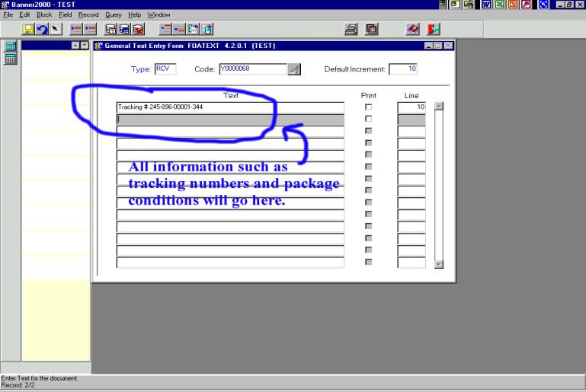Check Print box for the Tracking # line
The width and height of the screenshot is (586, 392).
pyautogui.click(x=369, y=107)
